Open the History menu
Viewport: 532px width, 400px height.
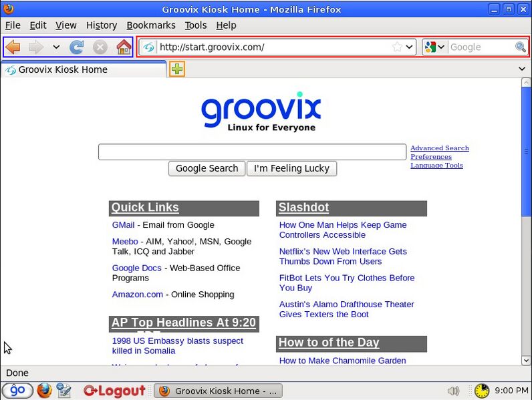click(x=102, y=25)
